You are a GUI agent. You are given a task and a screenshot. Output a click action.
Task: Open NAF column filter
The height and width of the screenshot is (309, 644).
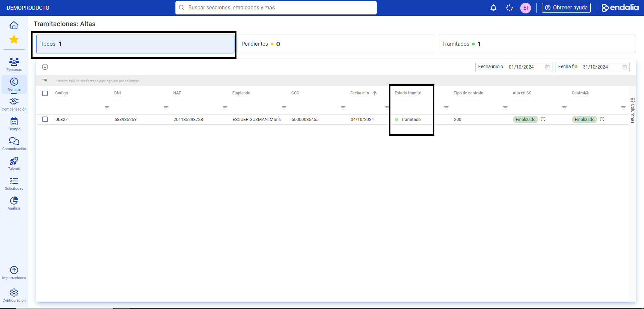[225, 108]
